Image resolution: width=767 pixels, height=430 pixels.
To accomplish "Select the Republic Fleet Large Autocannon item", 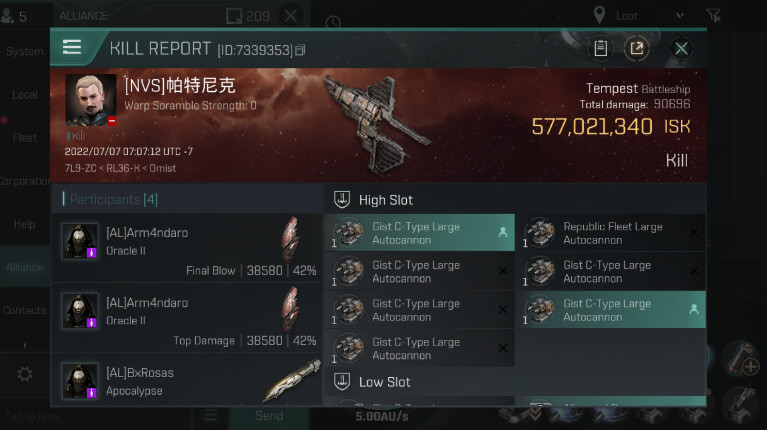I will pos(610,233).
